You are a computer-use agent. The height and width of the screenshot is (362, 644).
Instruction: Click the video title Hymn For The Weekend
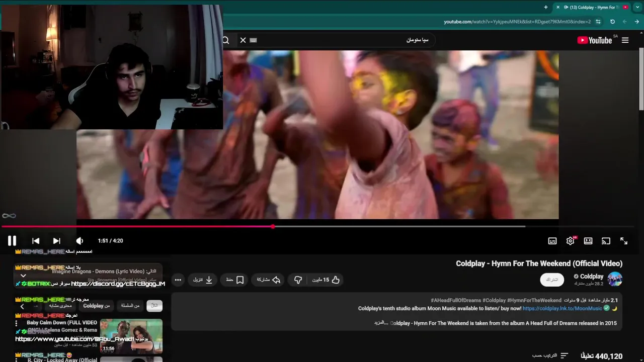(x=539, y=263)
